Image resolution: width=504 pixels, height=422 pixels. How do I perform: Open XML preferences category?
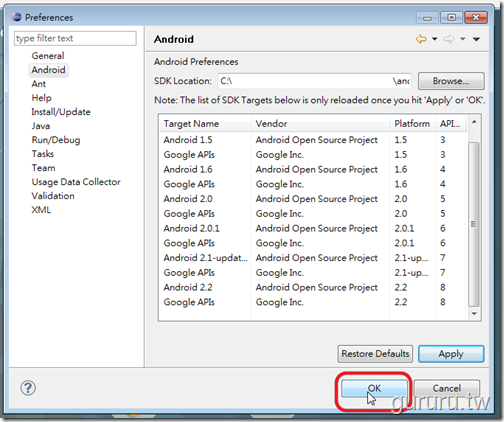tap(41, 210)
